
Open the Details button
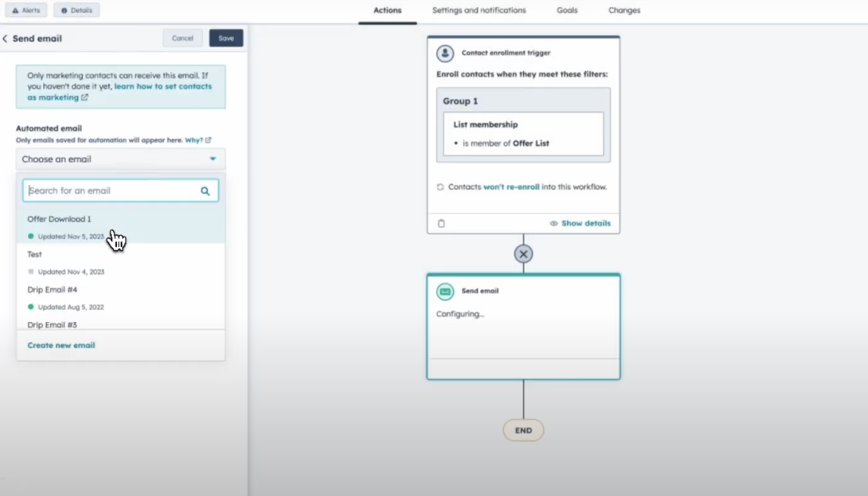pos(76,10)
